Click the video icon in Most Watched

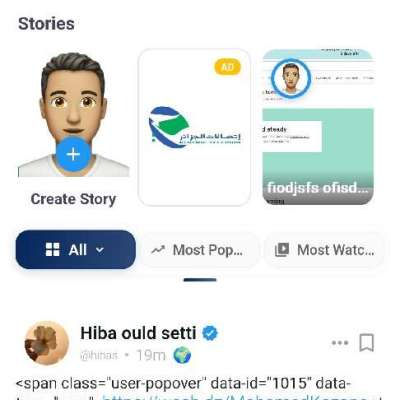(282, 250)
